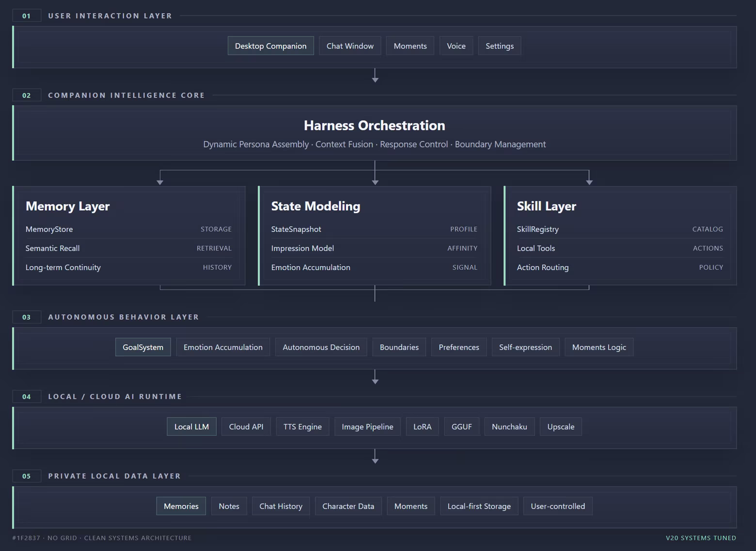
Task: Click the 02 section number badge
Action: click(27, 95)
